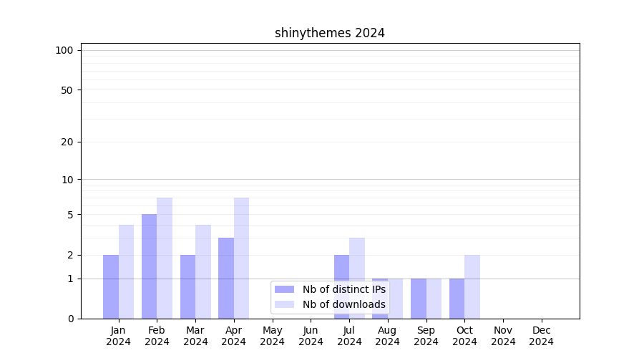Screen dimensions: 644x358
Task: Select the January distinct IPs bar
Action: pyautogui.click(x=111, y=286)
